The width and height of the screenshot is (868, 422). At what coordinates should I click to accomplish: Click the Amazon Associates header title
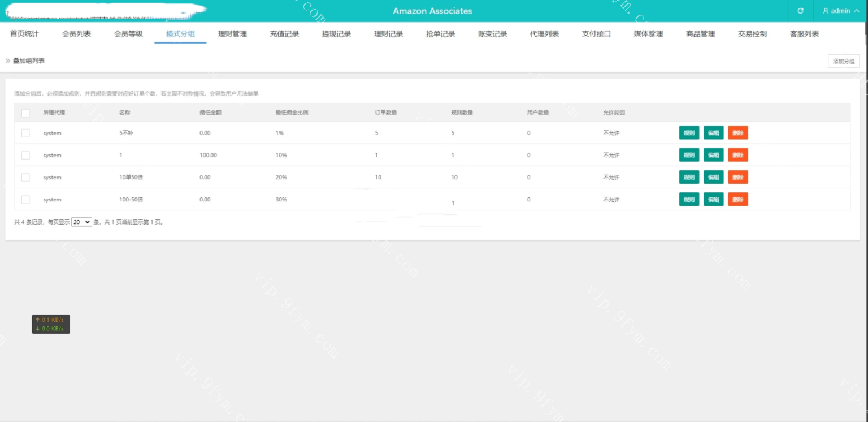[432, 11]
